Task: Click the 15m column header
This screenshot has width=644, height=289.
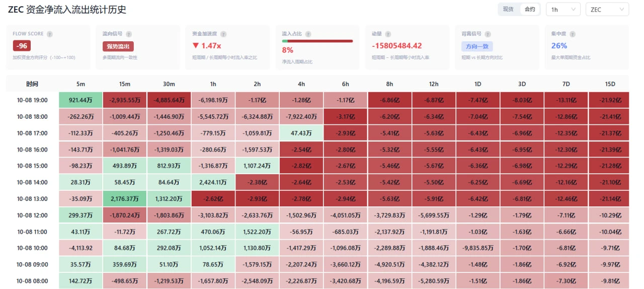Action: click(x=125, y=84)
